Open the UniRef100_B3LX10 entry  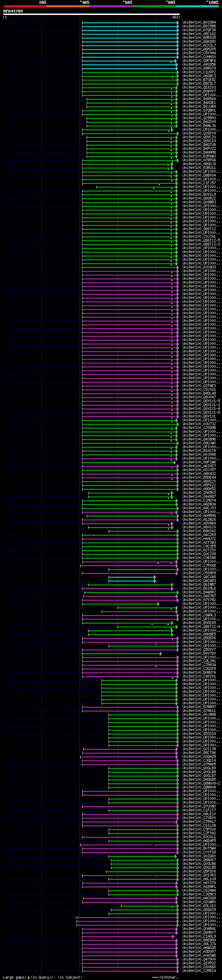tap(199, 906)
